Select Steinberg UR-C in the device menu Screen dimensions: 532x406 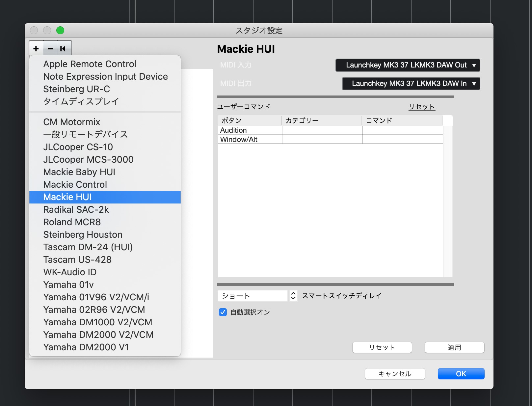click(105, 89)
